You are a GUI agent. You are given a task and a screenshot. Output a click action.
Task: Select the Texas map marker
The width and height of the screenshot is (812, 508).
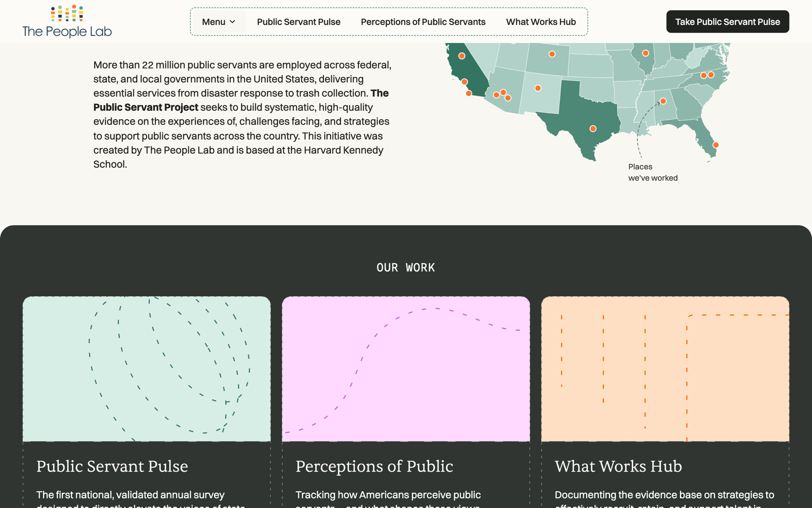click(x=593, y=129)
